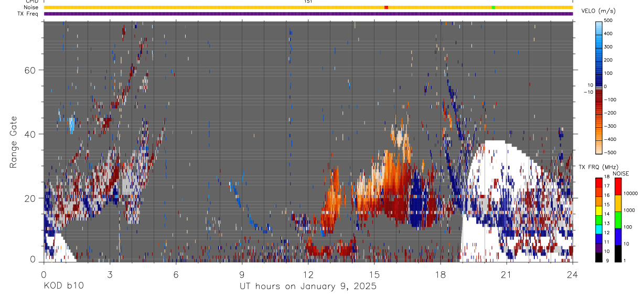The image size is (644, 297).
Task: Click the 10000 label on NOISE bar
Action: [x=631, y=193]
